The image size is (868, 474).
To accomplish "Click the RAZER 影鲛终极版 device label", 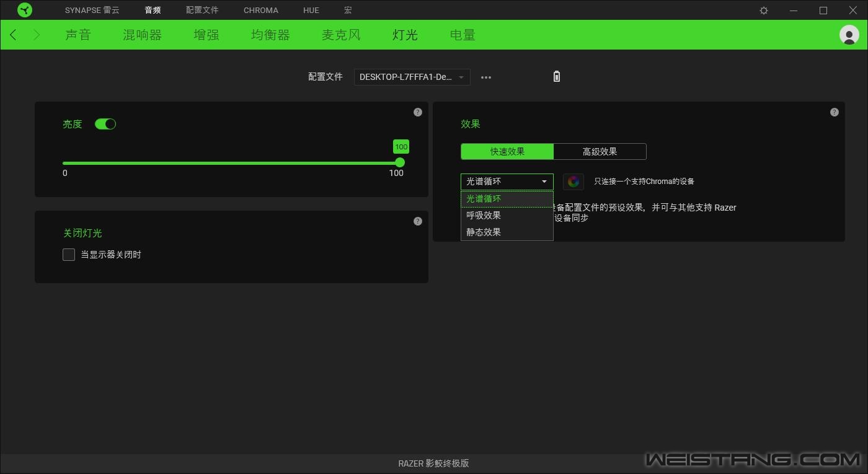I will coord(433,463).
